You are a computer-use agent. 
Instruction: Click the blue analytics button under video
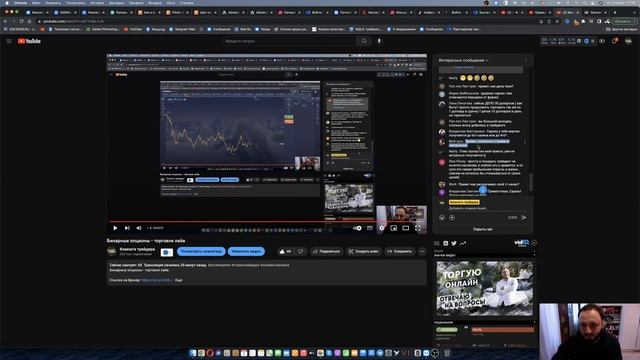[x=201, y=251]
